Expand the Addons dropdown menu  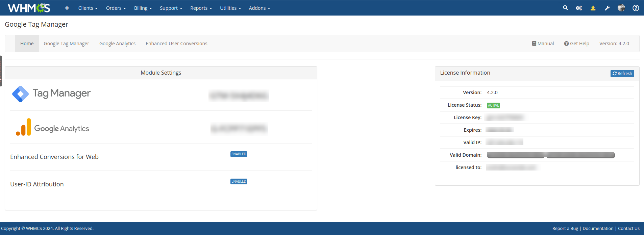[259, 8]
